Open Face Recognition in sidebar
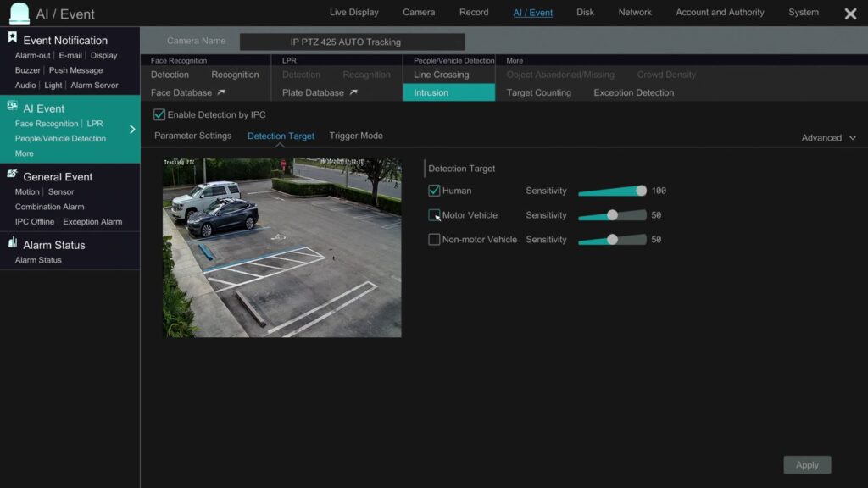Image resolution: width=868 pixels, height=488 pixels. (x=47, y=124)
